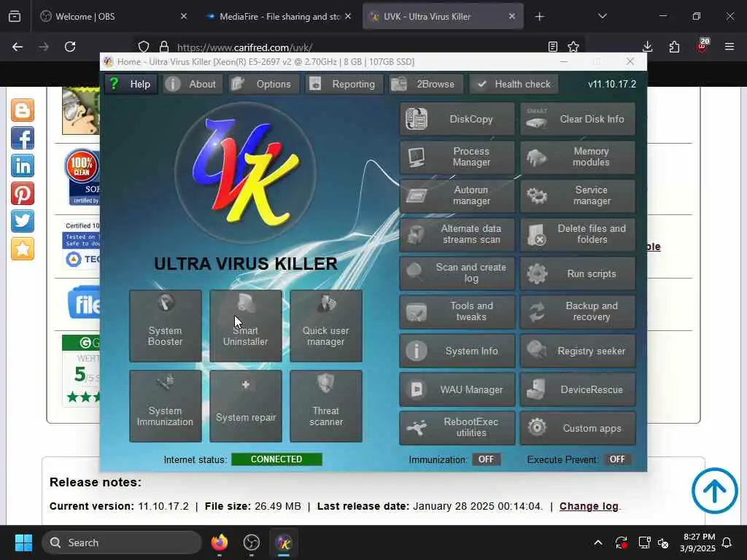Open a new browser tab

(539, 17)
